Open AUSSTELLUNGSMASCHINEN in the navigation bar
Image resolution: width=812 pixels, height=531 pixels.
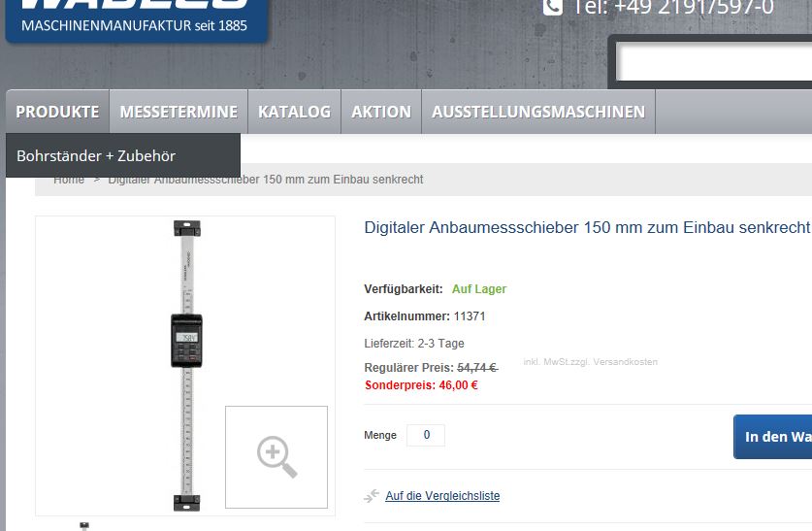538,112
